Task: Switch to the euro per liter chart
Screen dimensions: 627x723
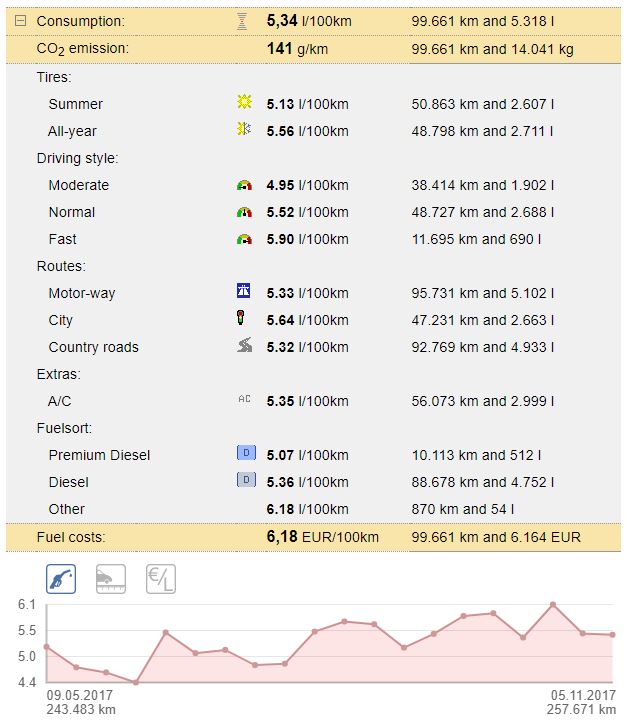Action: (x=161, y=579)
